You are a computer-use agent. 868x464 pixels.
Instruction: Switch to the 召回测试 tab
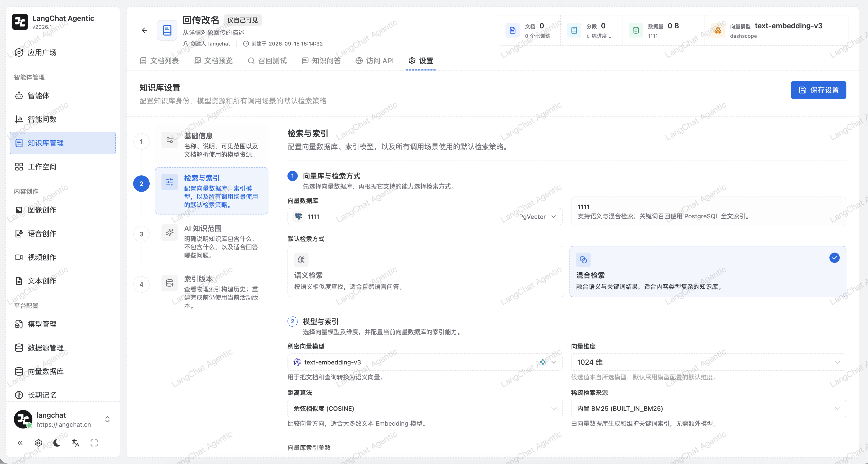point(267,61)
